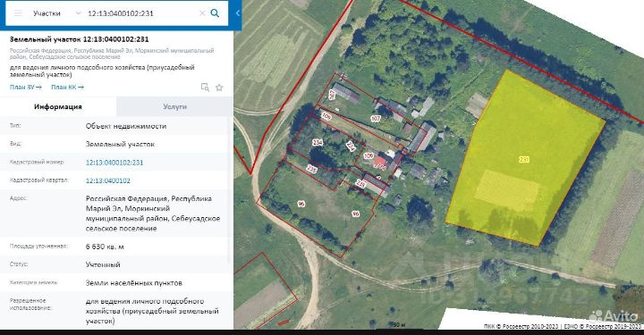The width and height of the screenshot is (644, 335).
Task: Expand the Участки search type dropdown
Action: [78, 13]
